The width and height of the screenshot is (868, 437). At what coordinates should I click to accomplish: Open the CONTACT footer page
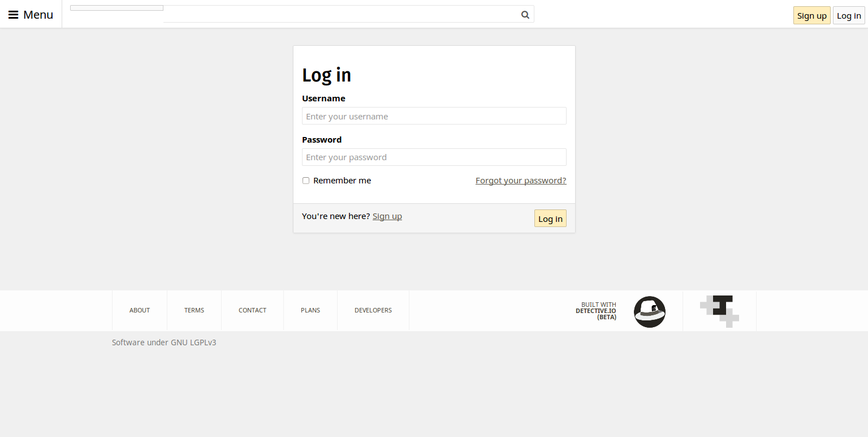coord(252,310)
